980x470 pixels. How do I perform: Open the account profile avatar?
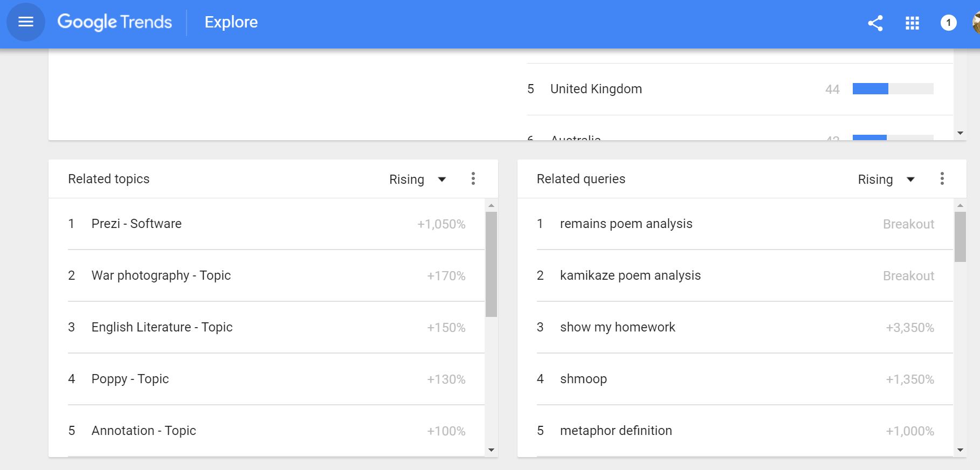tap(976, 23)
